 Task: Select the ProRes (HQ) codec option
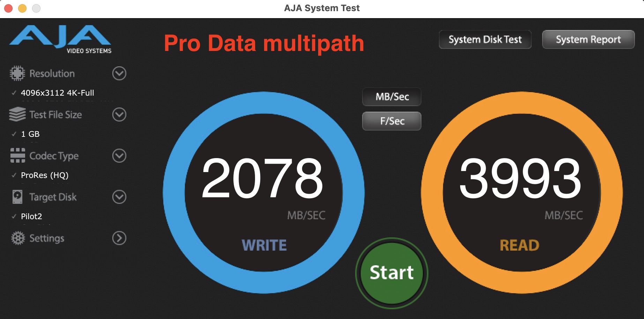tap(45, 175)
